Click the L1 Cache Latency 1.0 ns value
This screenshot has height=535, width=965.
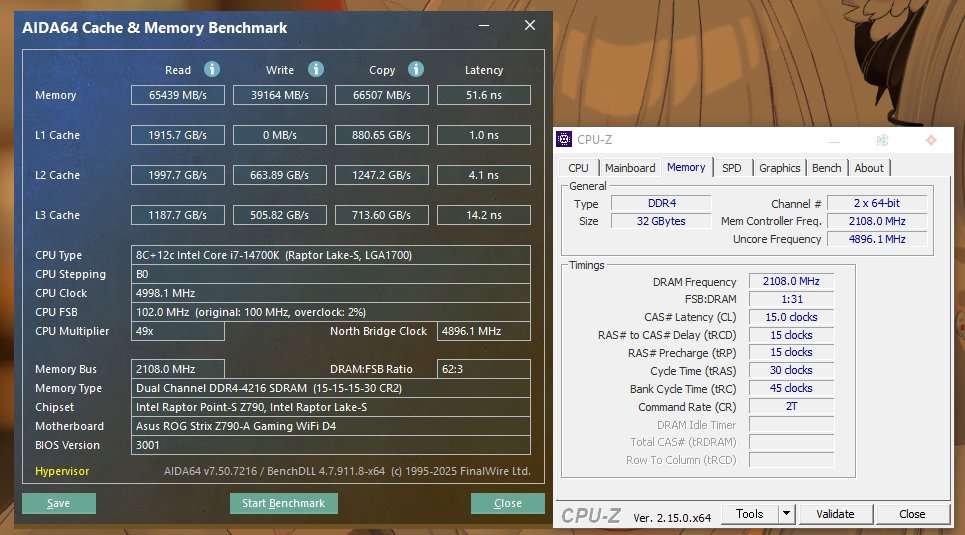pyautogui.click(x=484, y=135)
